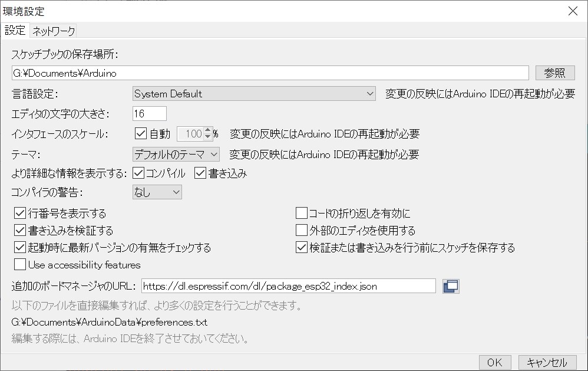
Task: Disable 行番号を表示する checkbox
Action: pyautogui.click(x=20, y=214)
